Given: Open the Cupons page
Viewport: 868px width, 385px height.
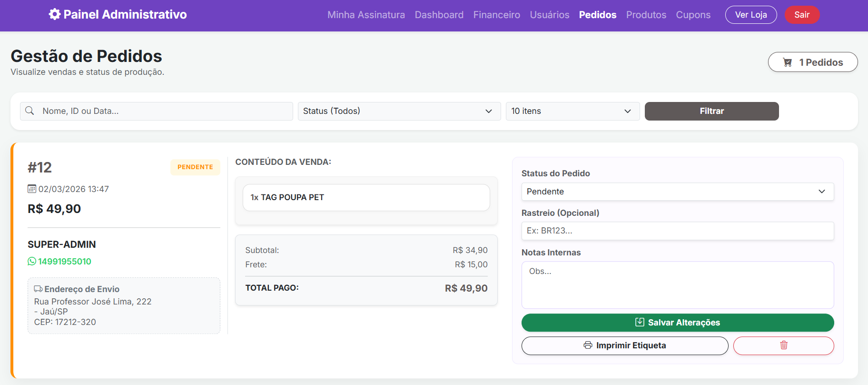Looking at the screenshot, I should pyautogui.click(x=693, y=15).
